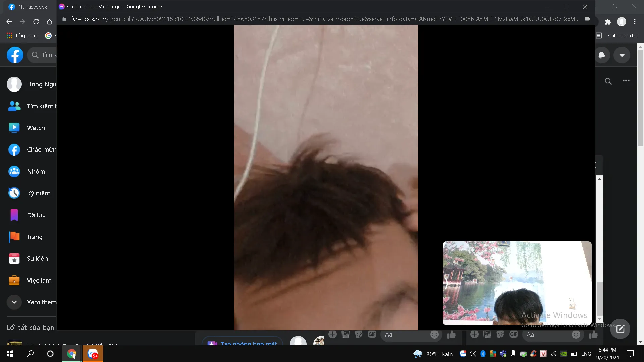Screen dimensions: 644x362
Task: Click the new message compose icon
Action: point(620,329)
